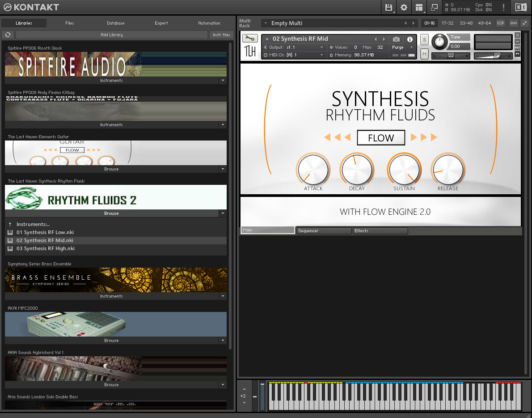
Task: Click left orange arrows beside FLOW
Action: coord(337,137)
